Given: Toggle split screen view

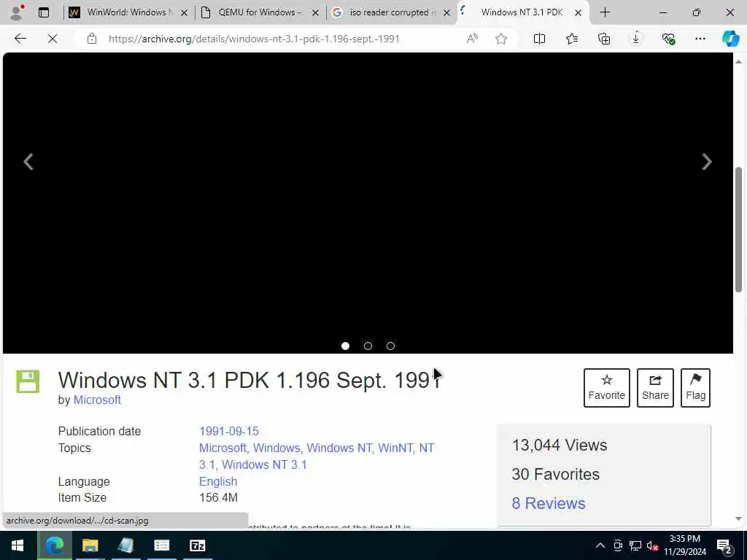Looking at the screenshot, I should pos(539,39).
